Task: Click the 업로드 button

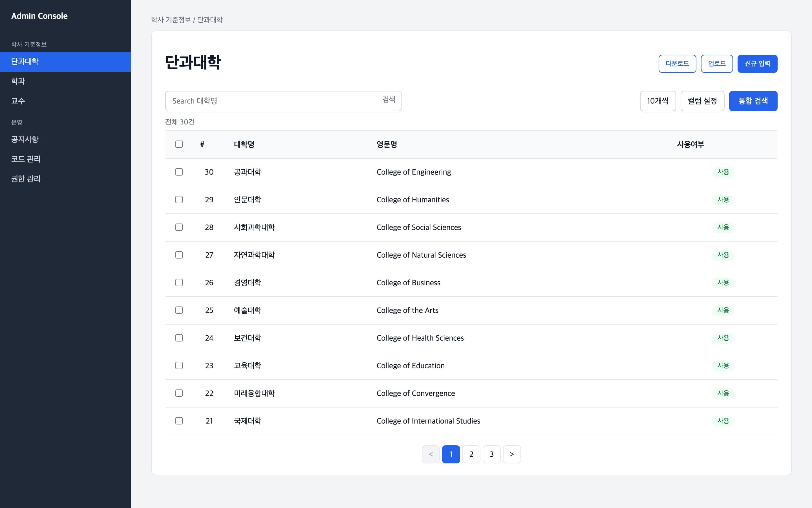Action: tap(717, 63)
